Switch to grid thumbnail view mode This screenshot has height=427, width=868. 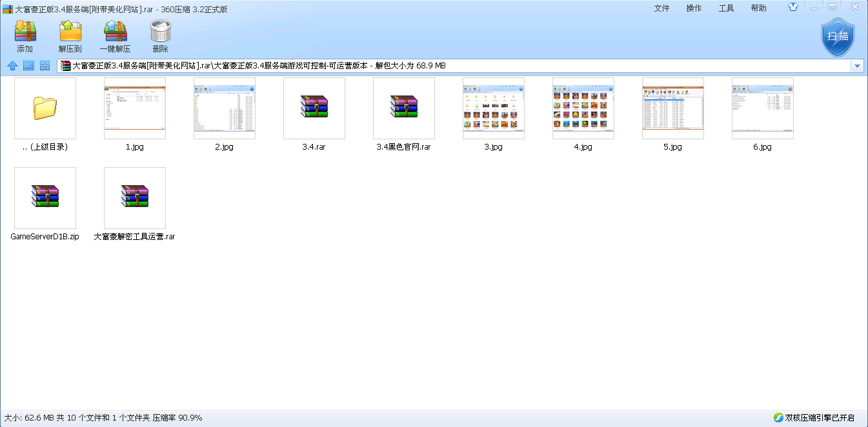point(45,66)
